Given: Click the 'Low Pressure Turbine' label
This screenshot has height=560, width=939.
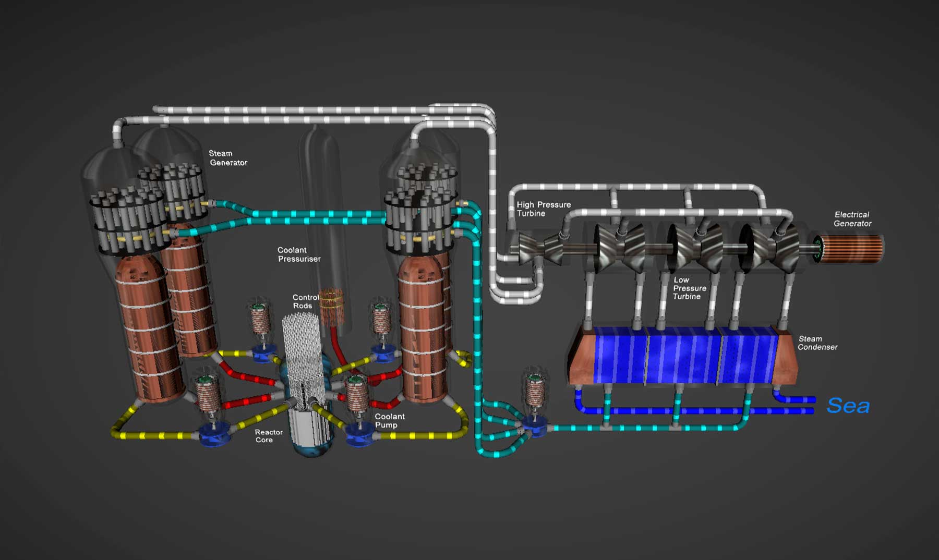Looking at the screenshot, I should tap(689, 288).
